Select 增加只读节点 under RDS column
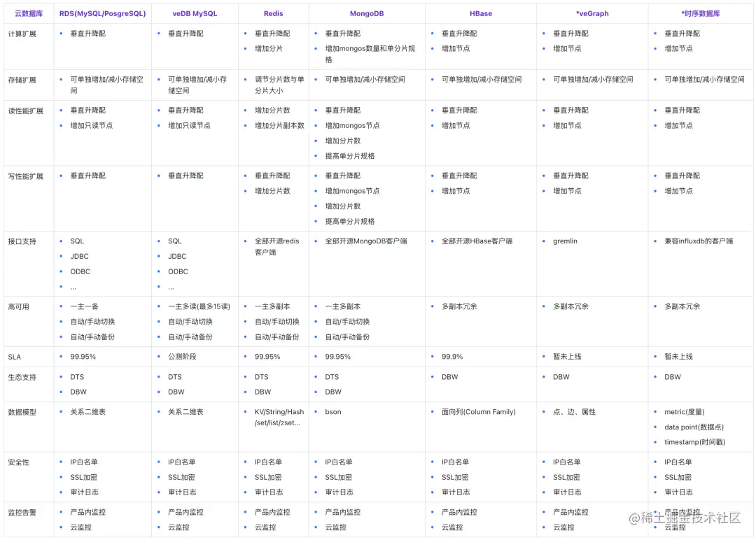This screenshot has height=540, width=756. click(92, 125)
